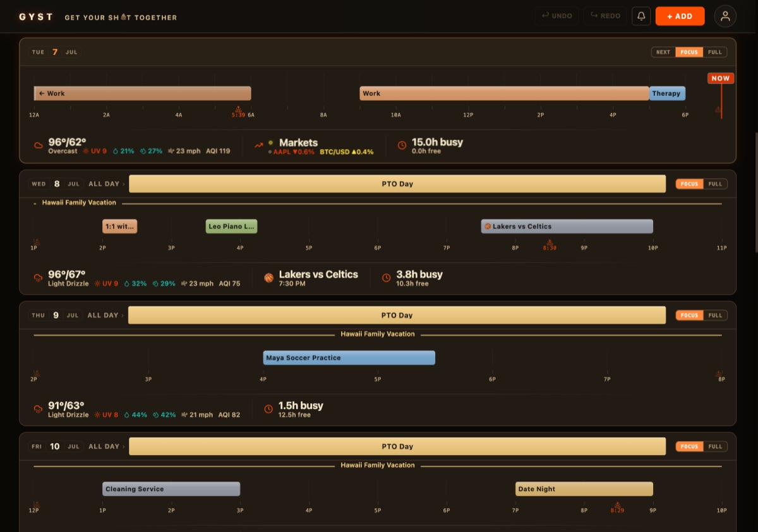Click the wind icon beside 21 mph
758x532 pixels.
tap(184, 415)
